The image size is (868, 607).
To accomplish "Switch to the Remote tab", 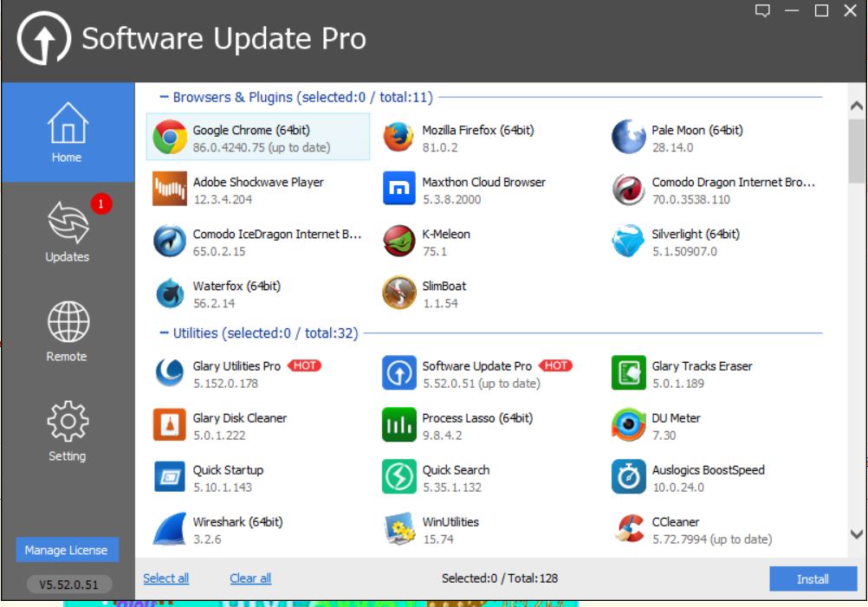I will point(68,332).
